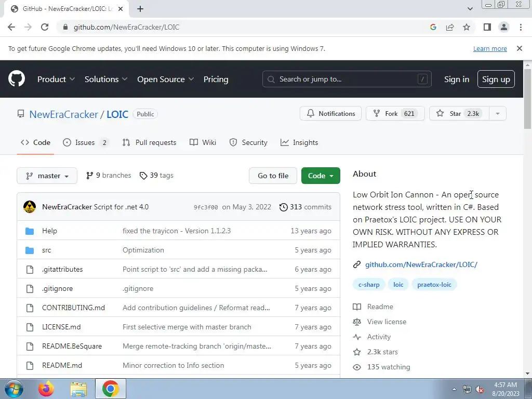This screenshot has width=532, height=399.
Task: Open the Pricing page
Action: [x=216, y=79]
